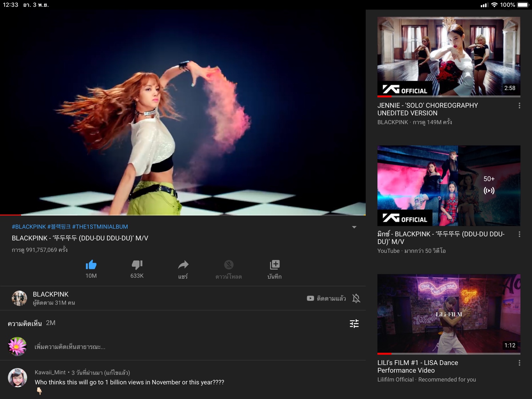Like the video with thumbs up icon
This screenshot has height=399, width=532.
(91, 265)
